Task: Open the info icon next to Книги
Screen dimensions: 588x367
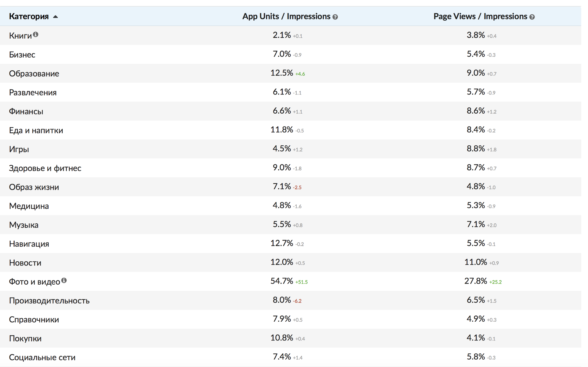Action: pos(36,34)
